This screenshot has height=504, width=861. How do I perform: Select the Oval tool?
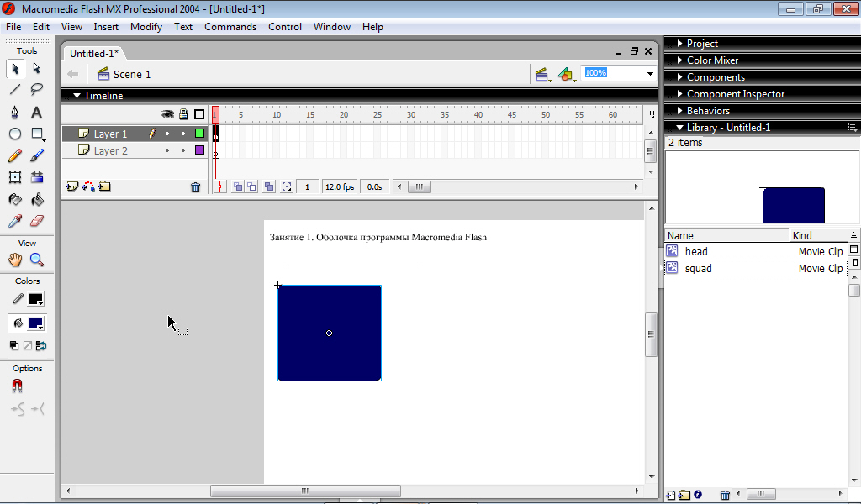pyautogui.click(x=15, y=134)
